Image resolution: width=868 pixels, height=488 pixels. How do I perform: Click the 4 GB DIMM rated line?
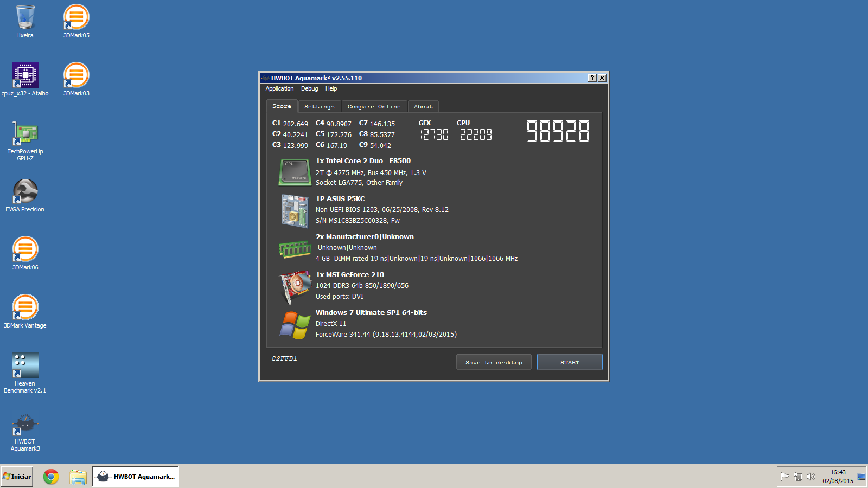pos(417,258)
